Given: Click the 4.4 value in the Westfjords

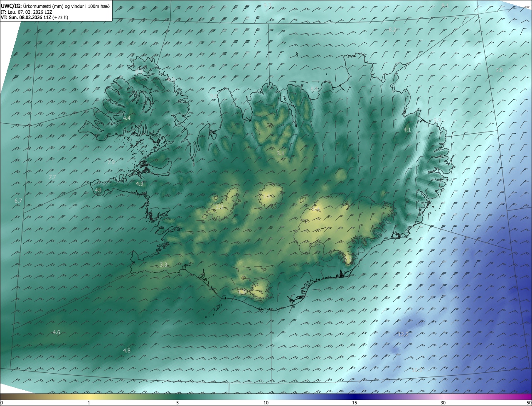Looking at the screenshot, I should point(127,118).
